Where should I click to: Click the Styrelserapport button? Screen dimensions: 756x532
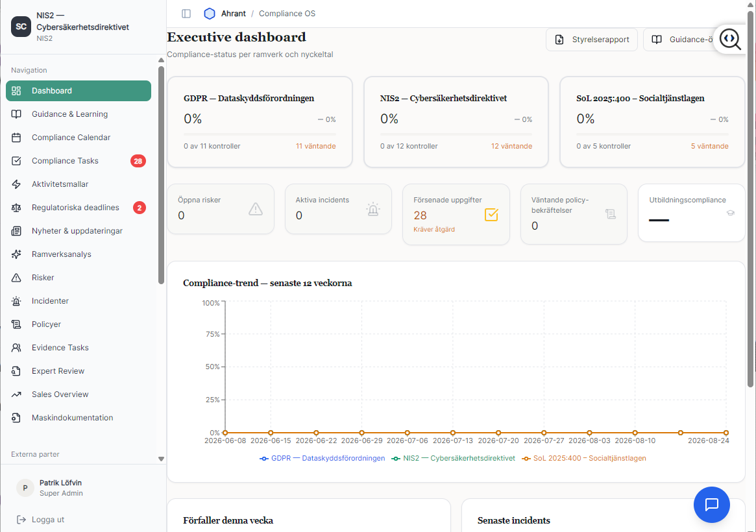click(x=592, y=40)
